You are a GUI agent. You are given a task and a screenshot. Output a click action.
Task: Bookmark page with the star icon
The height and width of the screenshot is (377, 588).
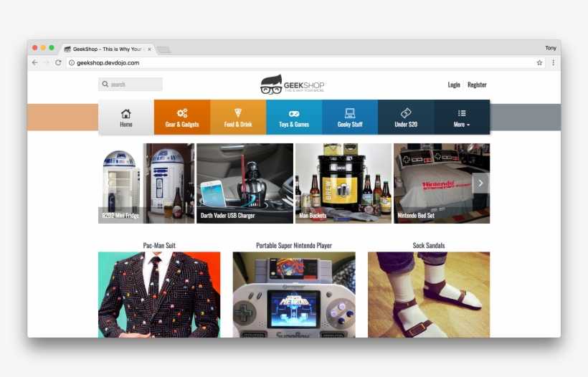pos(539,62)
